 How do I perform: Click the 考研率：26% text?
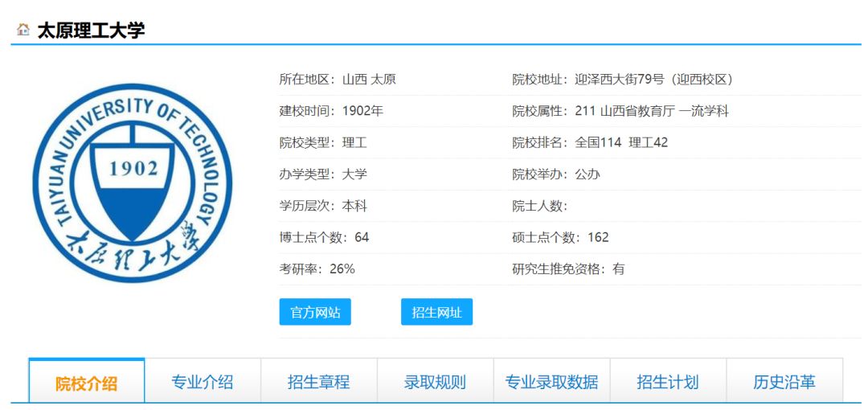[317, 269]
